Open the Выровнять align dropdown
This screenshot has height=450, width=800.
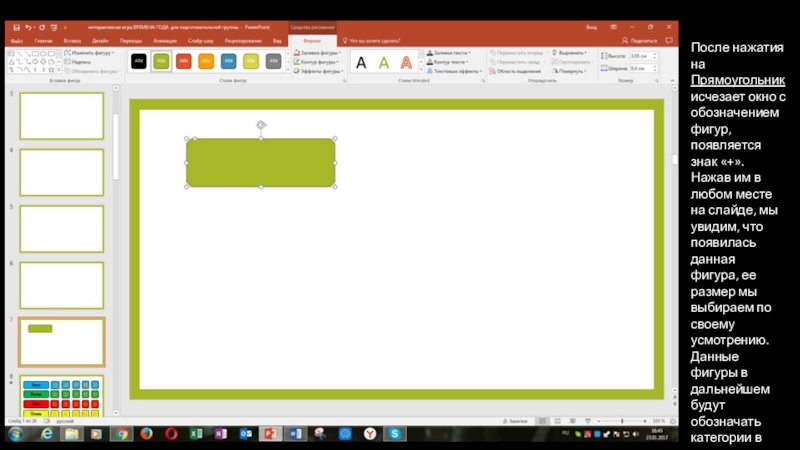569,53
